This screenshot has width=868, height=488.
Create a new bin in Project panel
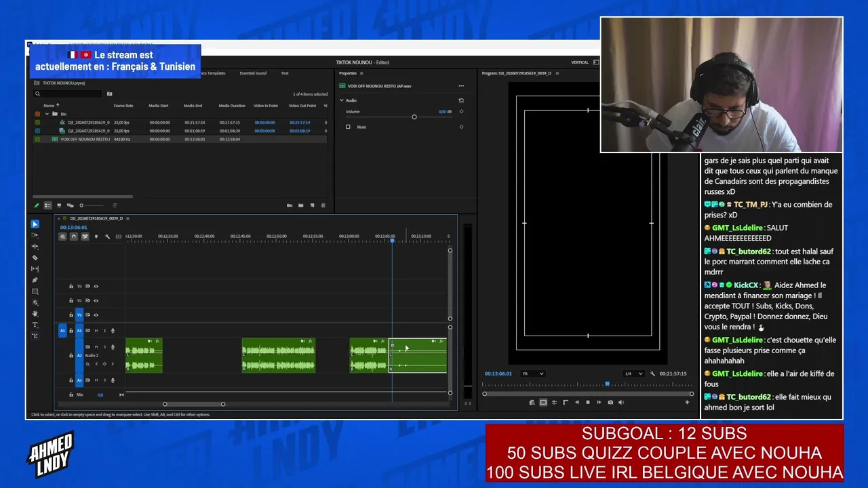point(300,205)
